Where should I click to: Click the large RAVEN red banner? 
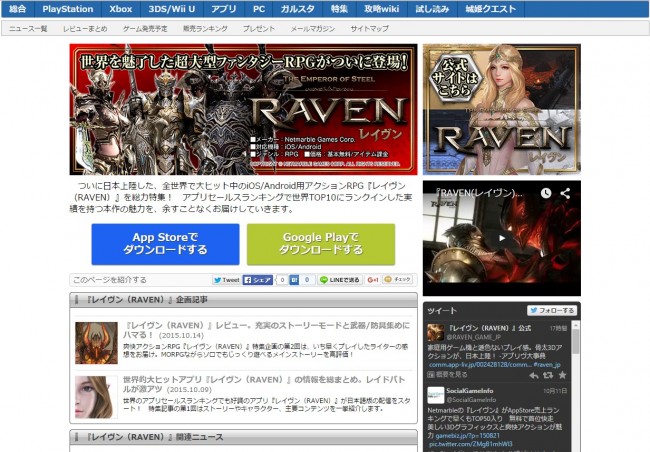click(243, 109)
